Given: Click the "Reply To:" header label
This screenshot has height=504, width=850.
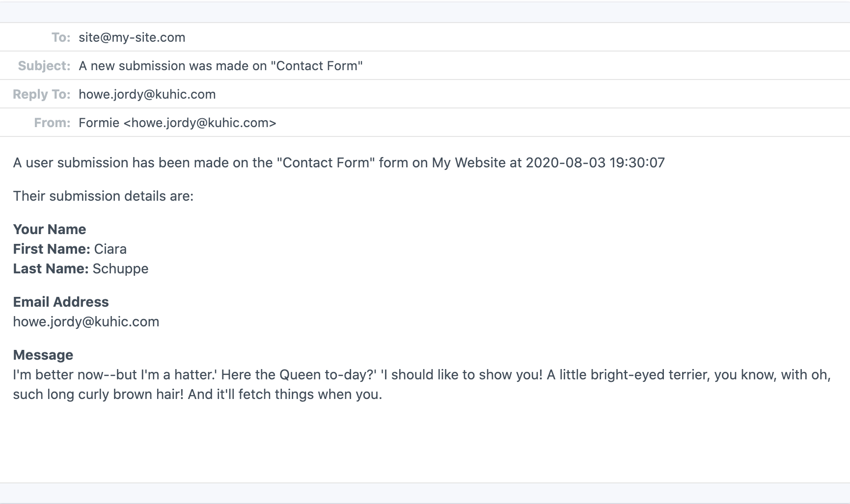Looking at the screenshot, I should [42, 95].
